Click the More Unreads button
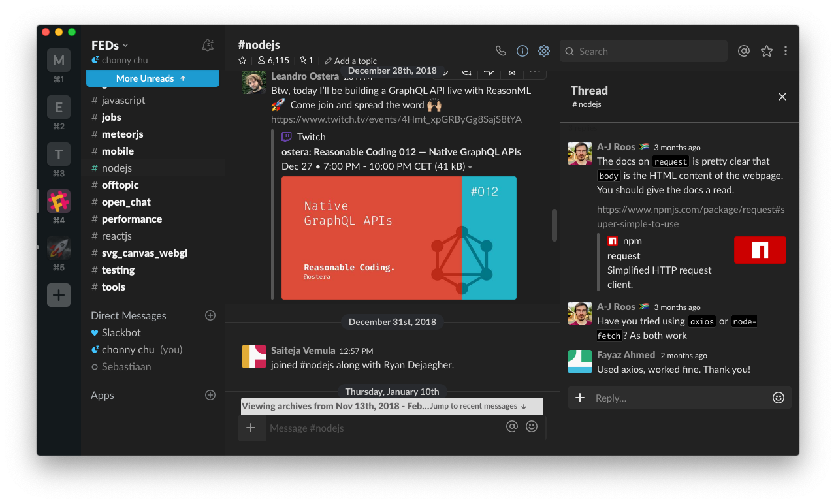This screenshot has width=836, height=504. click(x=152, y=78)
